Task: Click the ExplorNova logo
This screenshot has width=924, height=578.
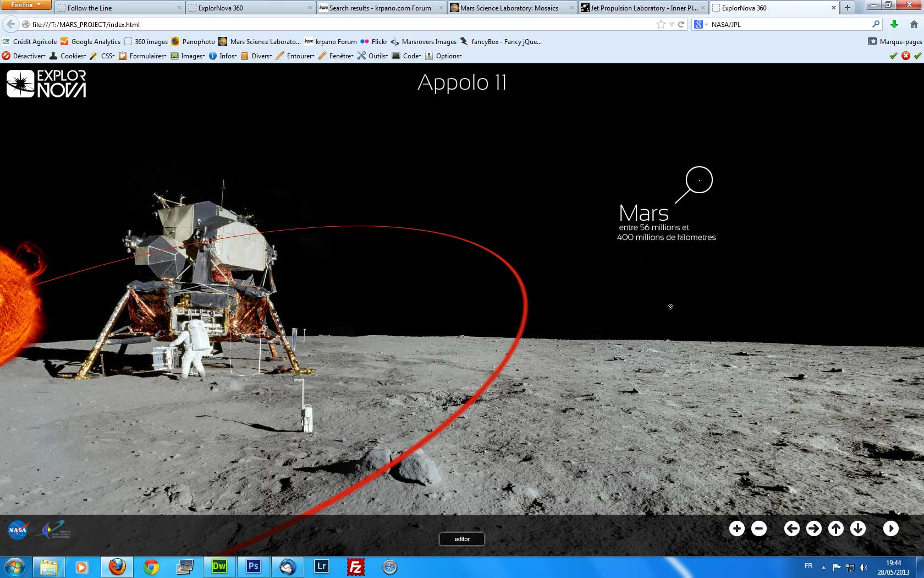Action: point(46,84)
